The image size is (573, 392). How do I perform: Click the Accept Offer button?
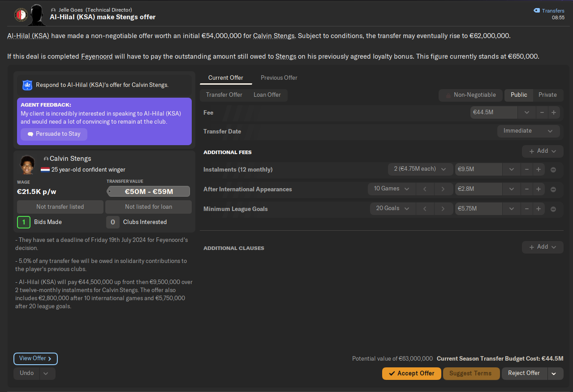[x=412, y=374]
